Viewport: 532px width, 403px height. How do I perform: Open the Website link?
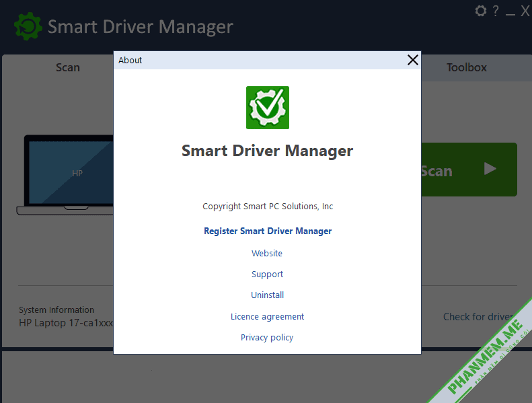pyautogui.click(x=267, y=253)
